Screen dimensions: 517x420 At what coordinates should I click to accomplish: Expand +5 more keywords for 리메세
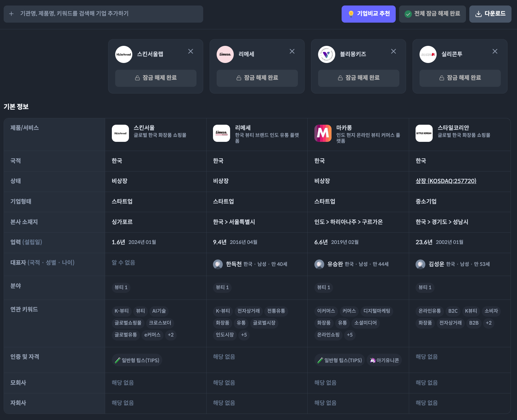point(244,335)
